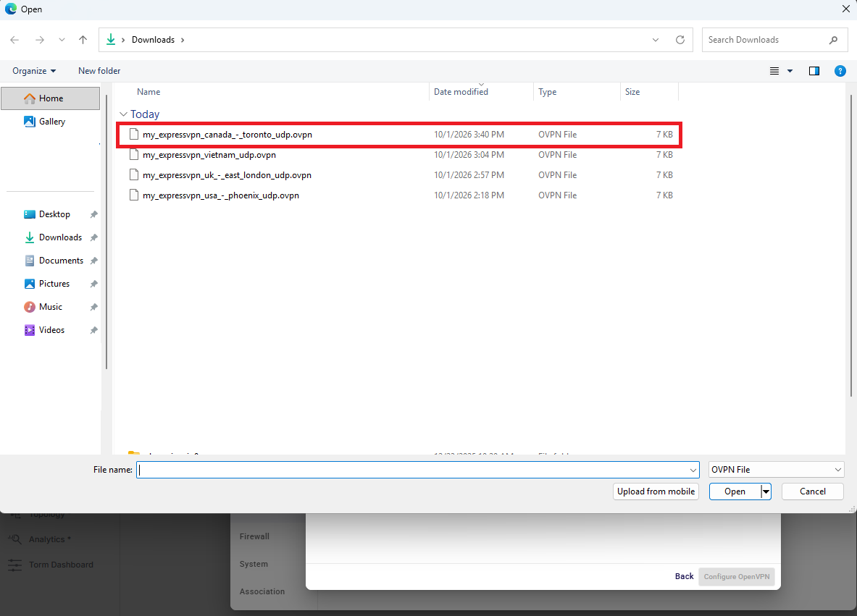Click the pin icon next to Music
Viewport: 857px width, 616px height.
tap(93, 308)
